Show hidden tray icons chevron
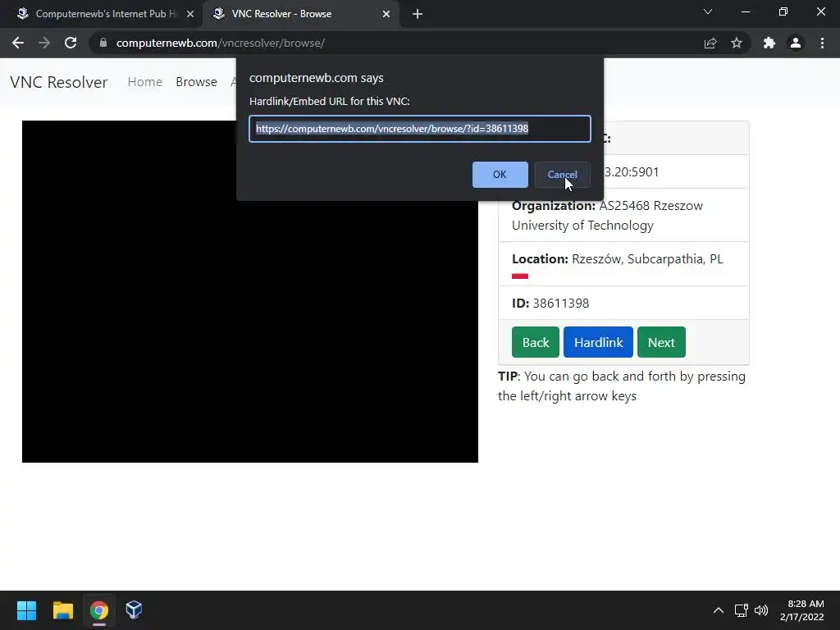 (719, 610)
